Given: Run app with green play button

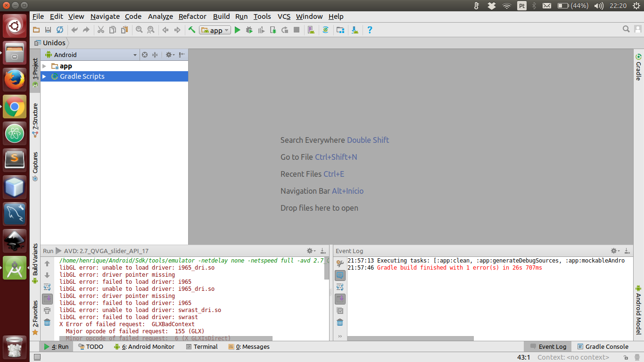Looking at the screenshot, I should (238, 30).
